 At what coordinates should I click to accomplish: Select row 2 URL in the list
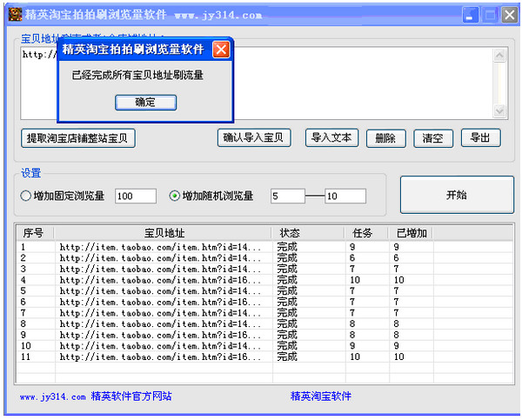pyautogui.click(x=160, y=258)
